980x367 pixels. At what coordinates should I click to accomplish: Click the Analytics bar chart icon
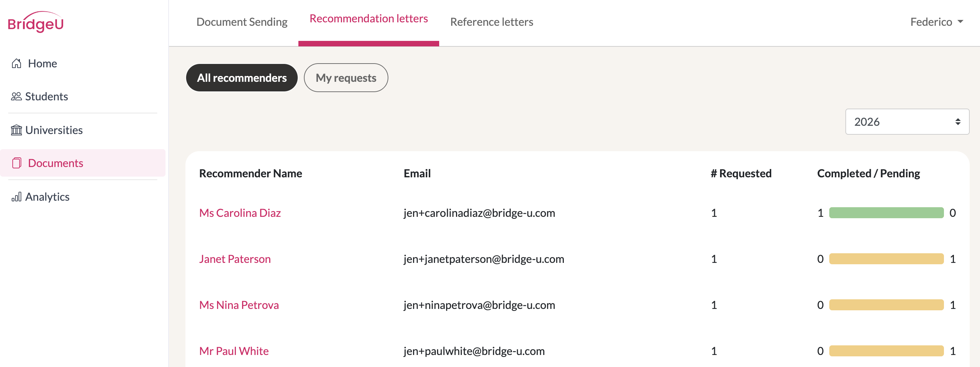pos(16,197)
